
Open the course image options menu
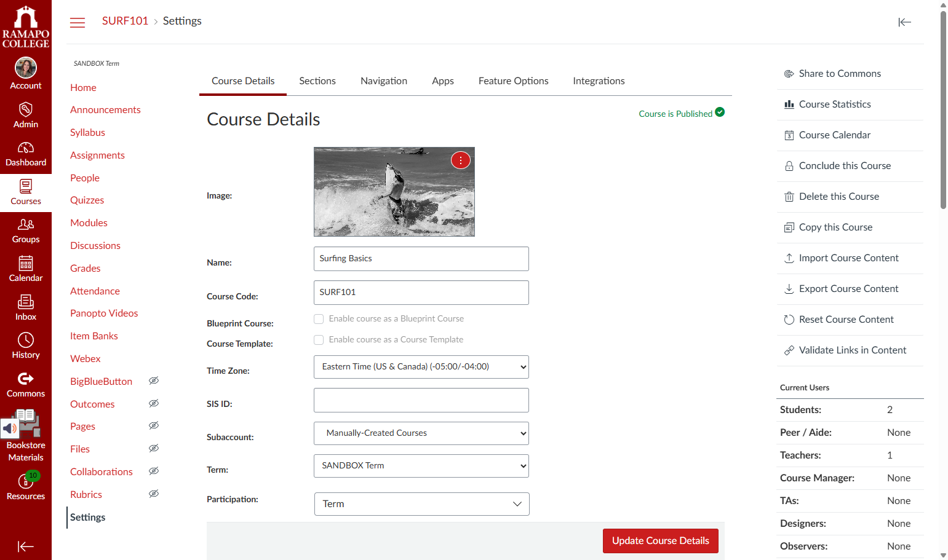pyautogui.click(x=461, y=160)
